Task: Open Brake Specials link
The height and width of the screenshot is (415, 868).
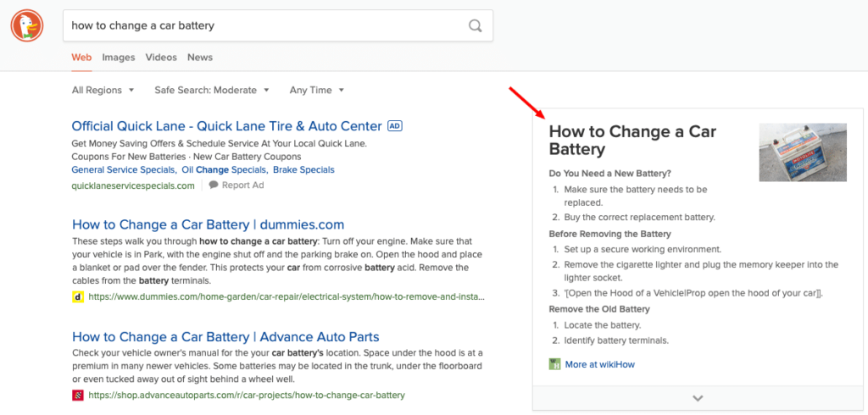Action: point(303,170)
